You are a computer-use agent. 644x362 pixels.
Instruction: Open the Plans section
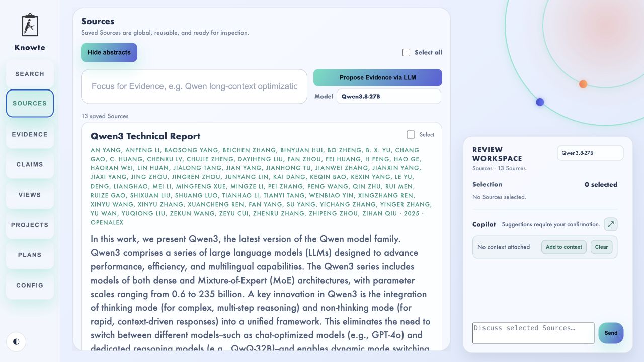click(x=30, y=255)
